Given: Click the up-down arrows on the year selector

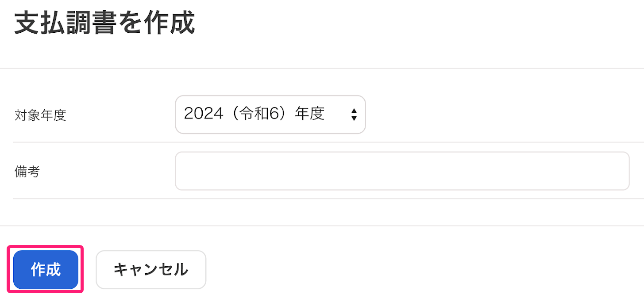Looking at the screenshot, I should [354, 115].
